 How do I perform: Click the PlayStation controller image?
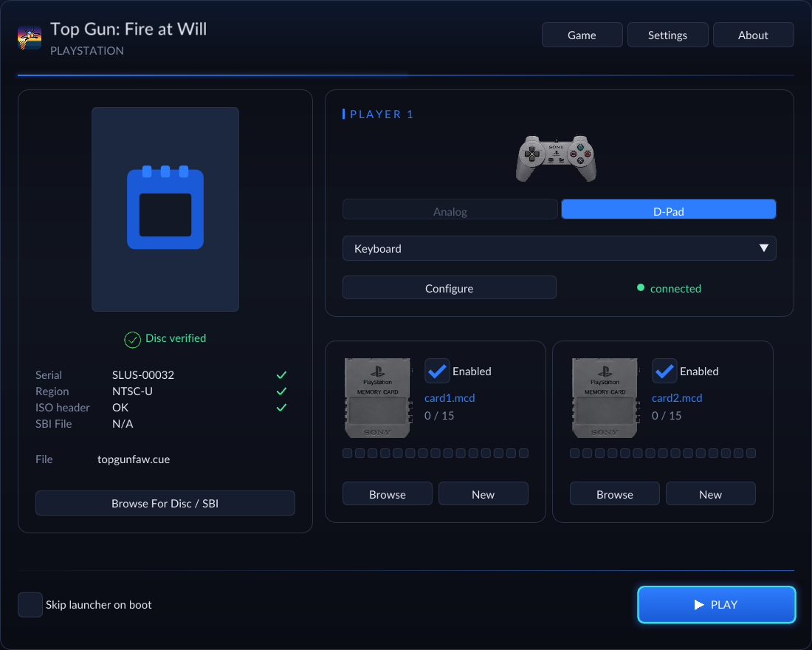click(x=556, y=159)
